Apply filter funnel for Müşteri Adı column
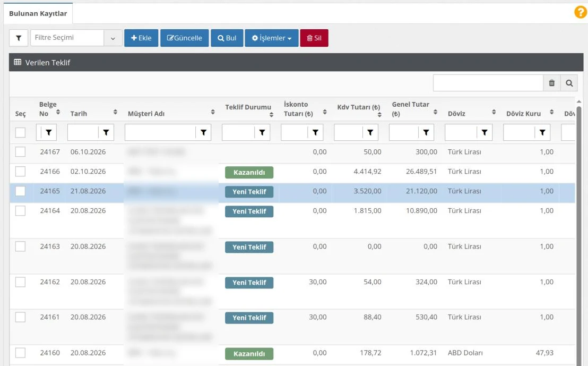 click(x=203, y=132)
